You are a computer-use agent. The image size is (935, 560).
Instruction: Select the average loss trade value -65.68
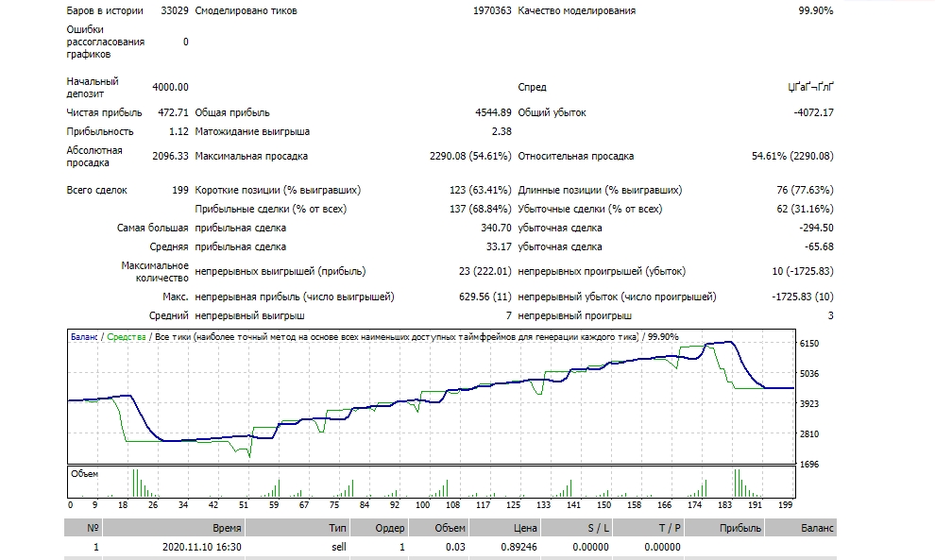(x=819, y=246)
